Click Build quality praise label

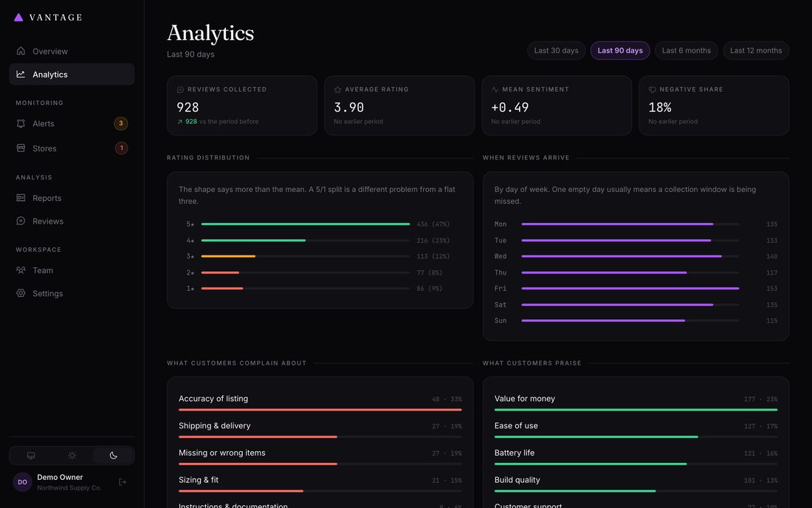tap(517, 480)
